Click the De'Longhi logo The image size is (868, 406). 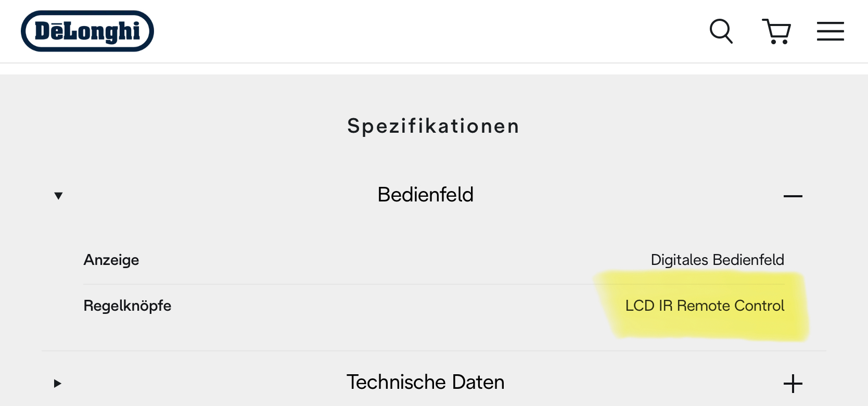coord(87,31)
